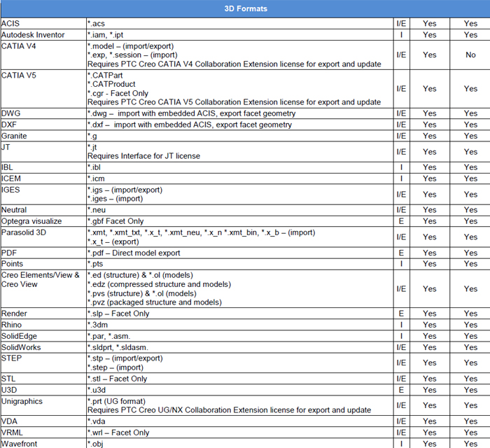Select the DXF format name
The height and width of the screenshot is (448, 490).
click(x=8, y=125)
